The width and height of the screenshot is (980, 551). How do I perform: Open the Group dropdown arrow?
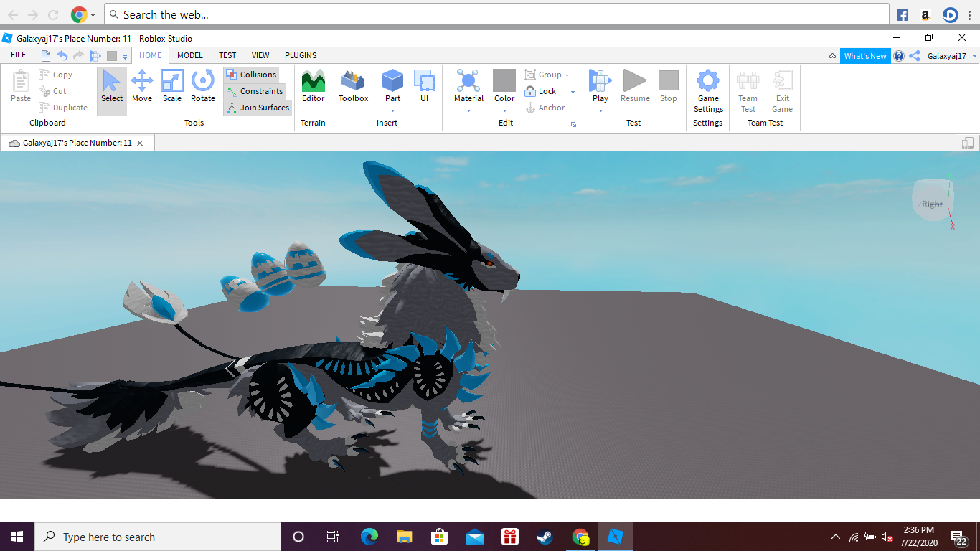click(567, 75)
